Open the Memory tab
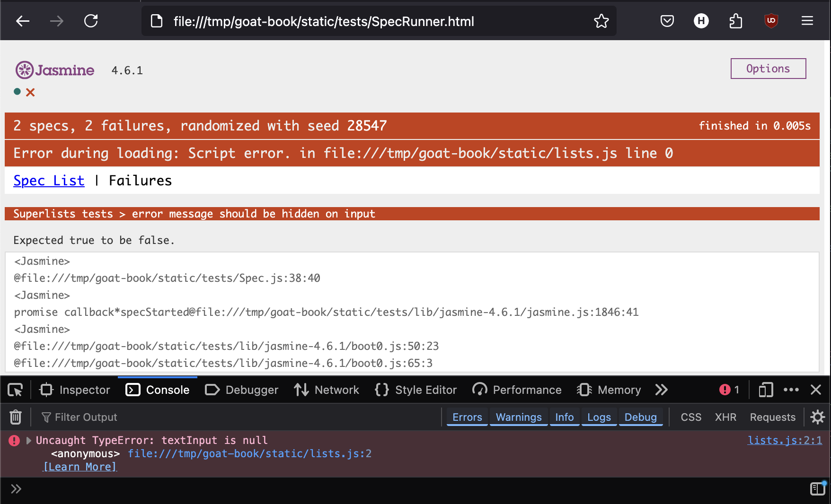831x504 pixels. pyautogui.click(x=609, y=390)
